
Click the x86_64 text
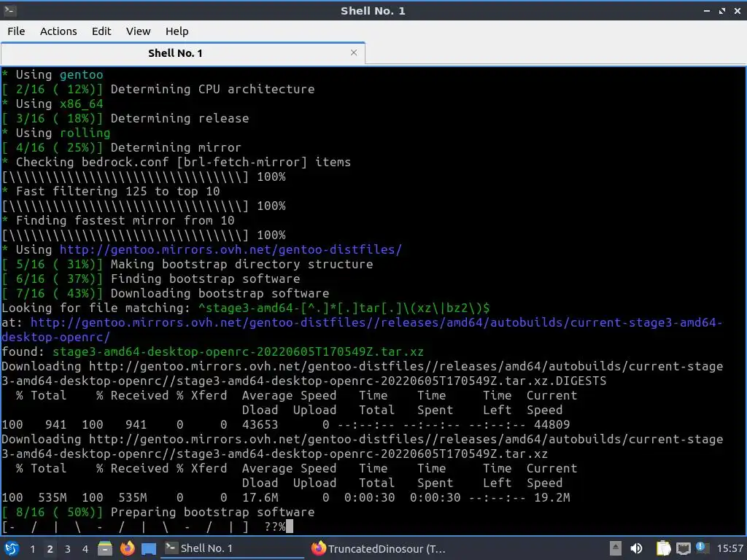(82, 104)
